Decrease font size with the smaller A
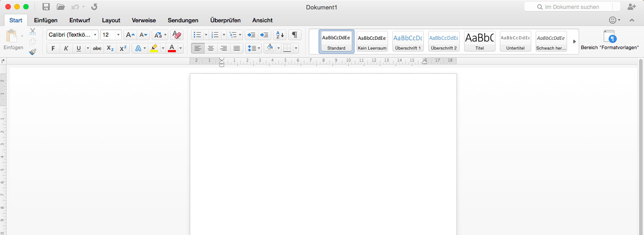This screenshot has width=644, height=235. point(143,35)
